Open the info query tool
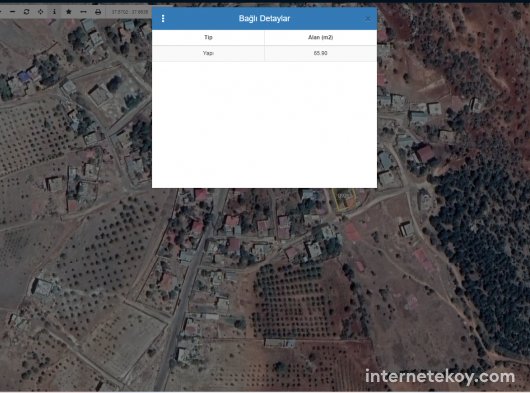 click(x=54, y=12)
